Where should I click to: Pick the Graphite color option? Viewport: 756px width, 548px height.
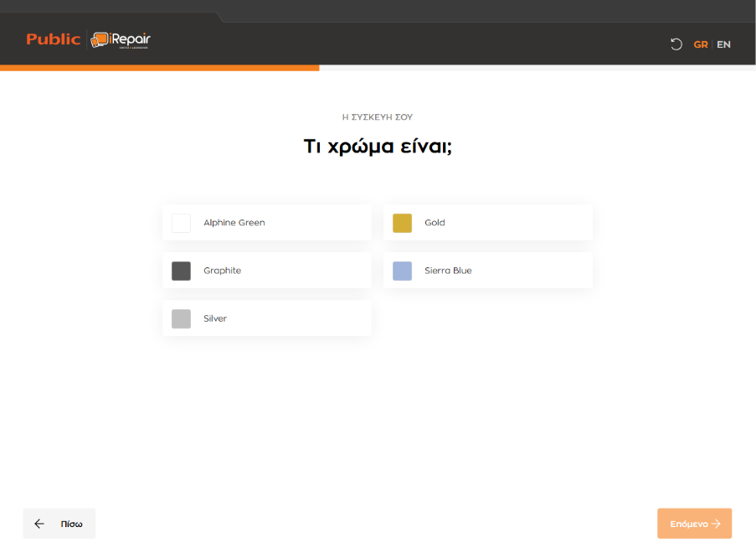(x=266, y=271)
